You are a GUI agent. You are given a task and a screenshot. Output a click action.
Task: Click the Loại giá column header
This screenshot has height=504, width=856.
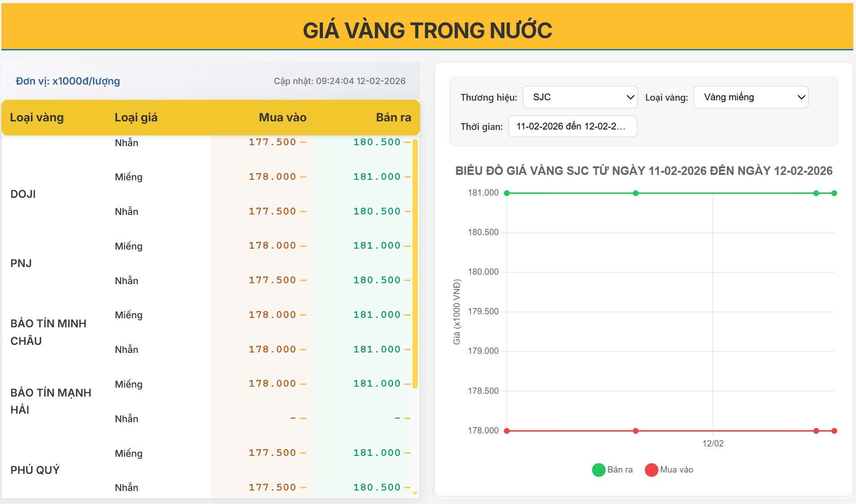[136, 118]
